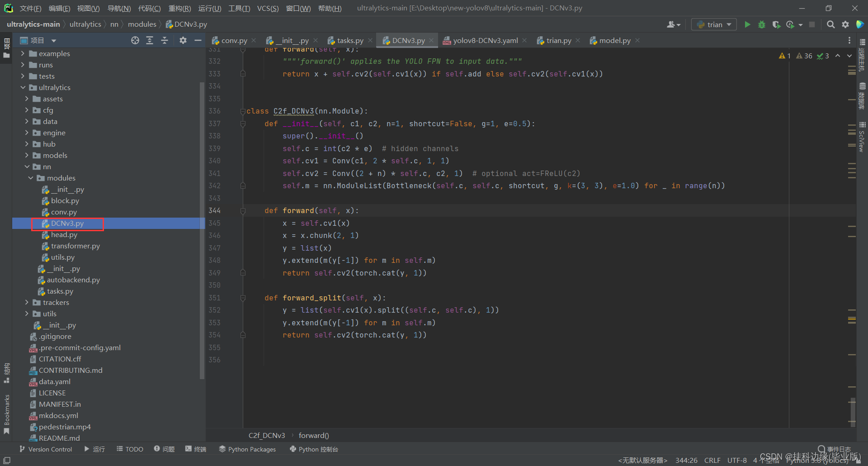
Task: Open the trian run configuration dropdown
Action: [x=714, y=24]
